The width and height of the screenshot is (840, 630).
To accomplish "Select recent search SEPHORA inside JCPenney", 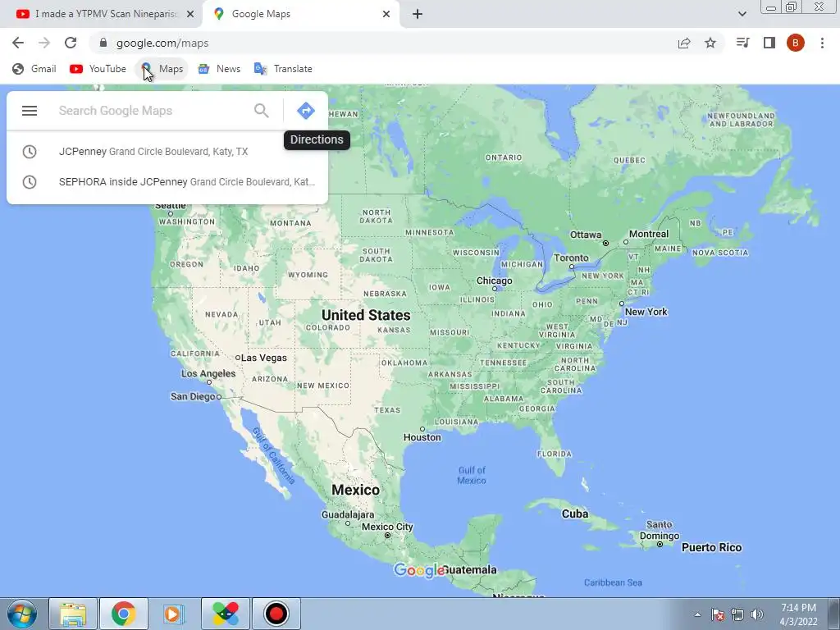I will pyautogui.click(x=167, y=181).
